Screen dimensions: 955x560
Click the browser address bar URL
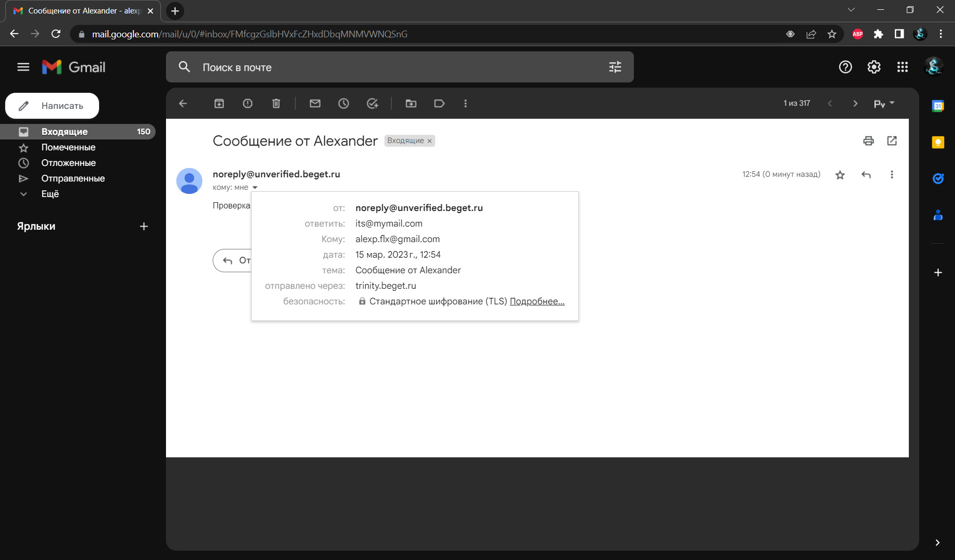click(250, 34)
